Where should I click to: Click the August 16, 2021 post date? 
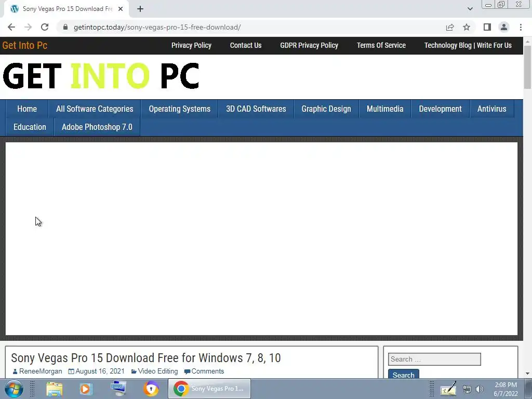(x=100, y=371)
